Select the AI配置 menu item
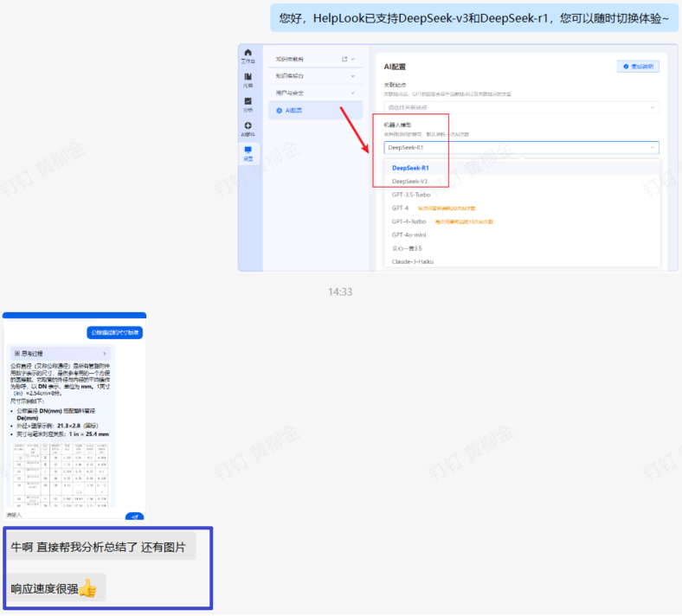The width and height of the screenshot is (682, 616). (315, 111)
